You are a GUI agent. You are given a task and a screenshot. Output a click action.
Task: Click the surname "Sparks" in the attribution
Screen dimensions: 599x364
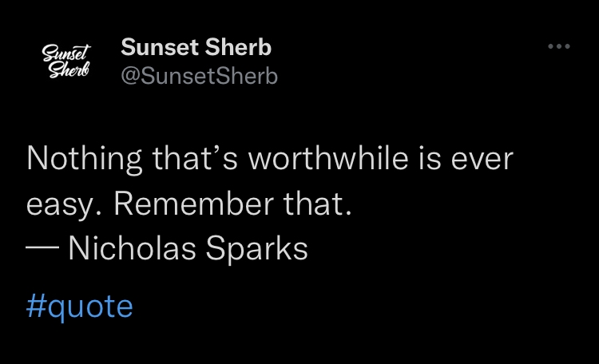256,249
